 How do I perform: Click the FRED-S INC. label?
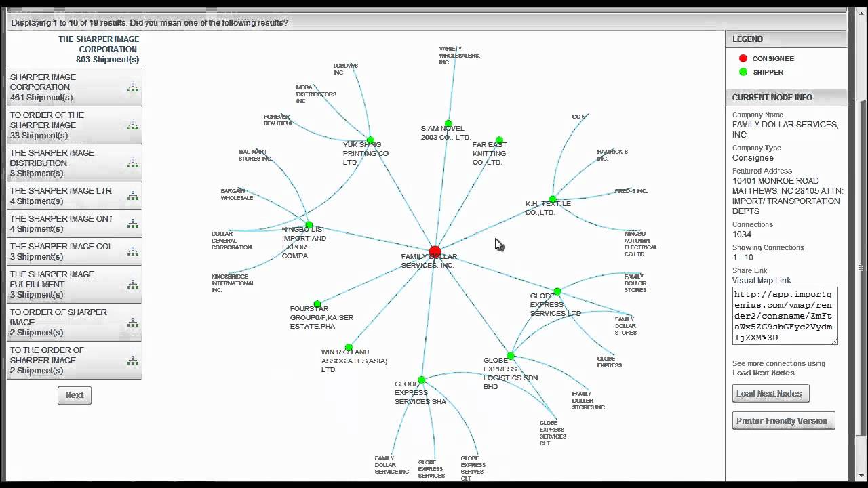(631, 191)
